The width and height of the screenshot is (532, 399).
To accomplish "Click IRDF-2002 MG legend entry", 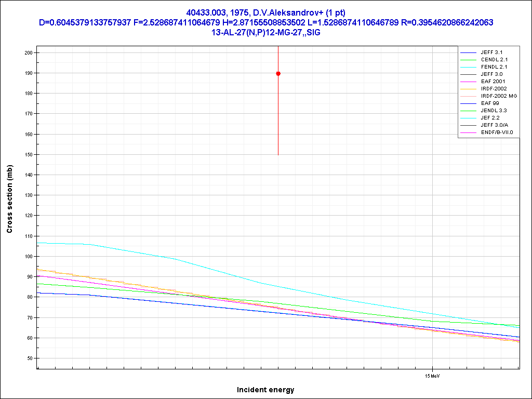I will 498,96.
